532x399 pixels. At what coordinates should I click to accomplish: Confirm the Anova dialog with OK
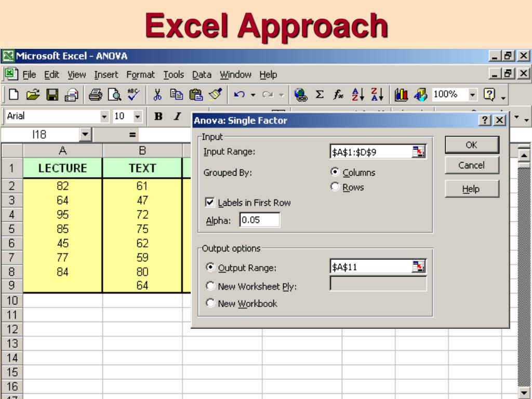[x=472, y=145]
